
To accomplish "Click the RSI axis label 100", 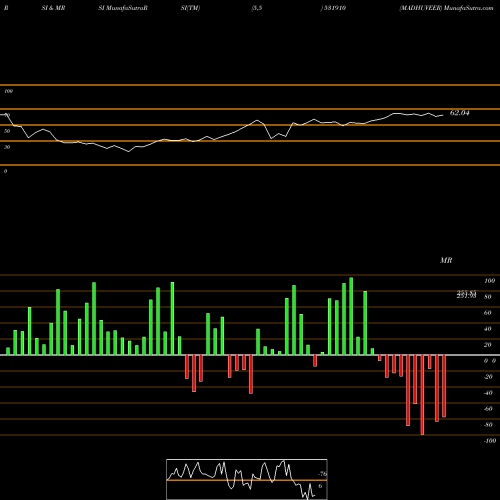I will 9,91.
